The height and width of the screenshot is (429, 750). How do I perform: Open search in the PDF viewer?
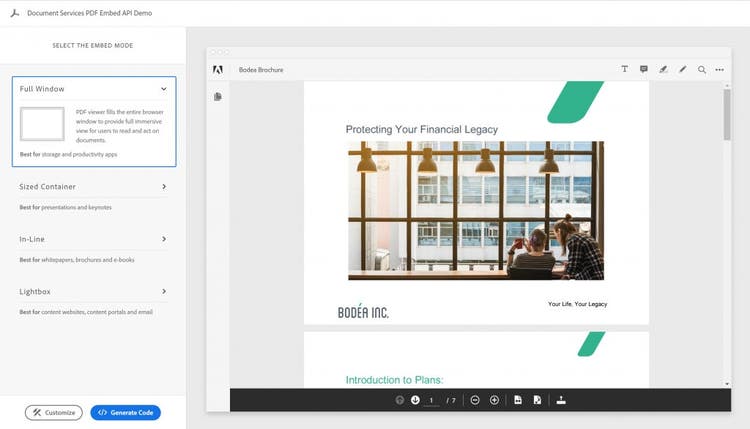point(702,70)
